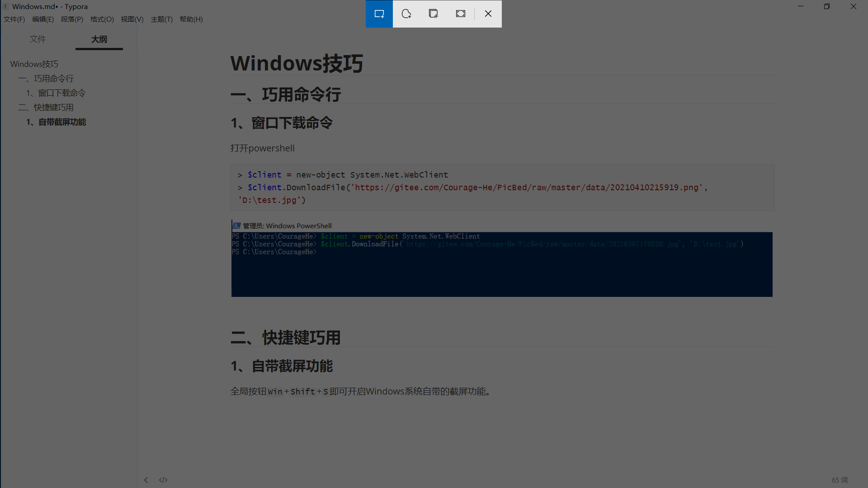868x488 pixels.
Task: Close the snipping toolbar
Action: coord(488,14)
